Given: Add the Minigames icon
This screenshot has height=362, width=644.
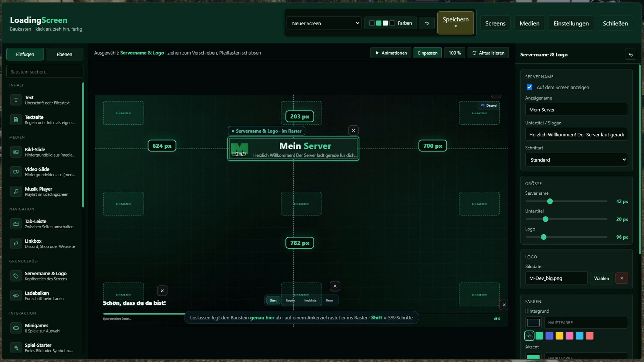Looking at the screenshot, I should 16,328.
